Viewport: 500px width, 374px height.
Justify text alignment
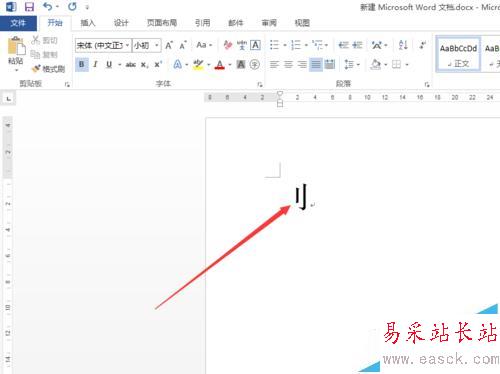pos(316,64)
